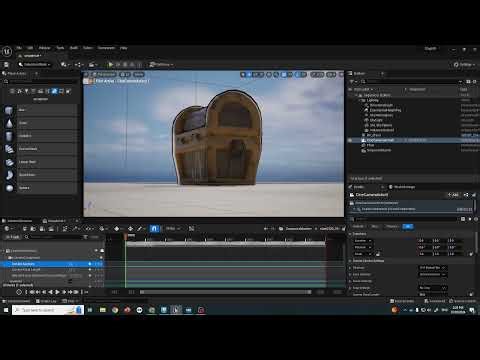Click the Sequencer track filter icon

pyautogui.click(x=86, y=237)
